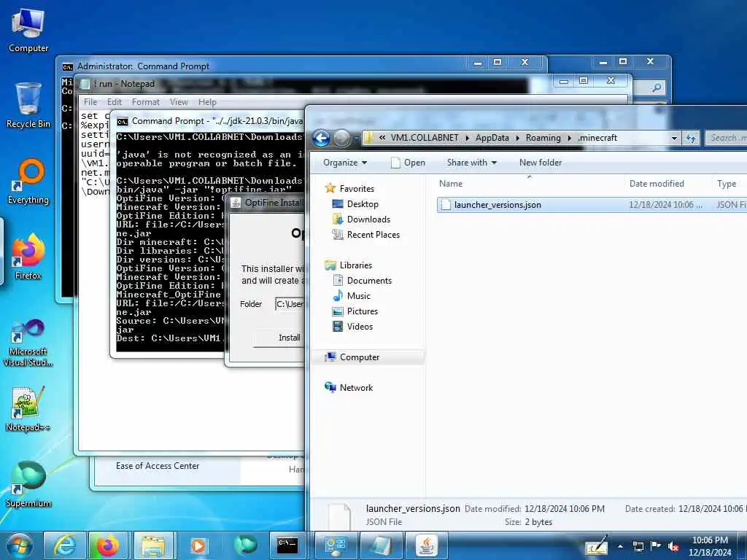Open Internet Explorer from the taskbar

(x=64, y=545)
